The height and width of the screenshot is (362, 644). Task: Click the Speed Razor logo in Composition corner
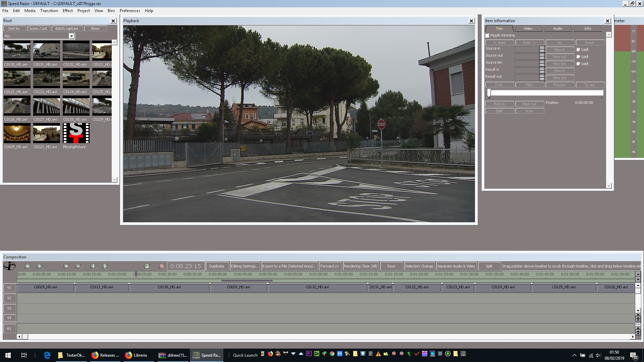(x=9, y=266)
